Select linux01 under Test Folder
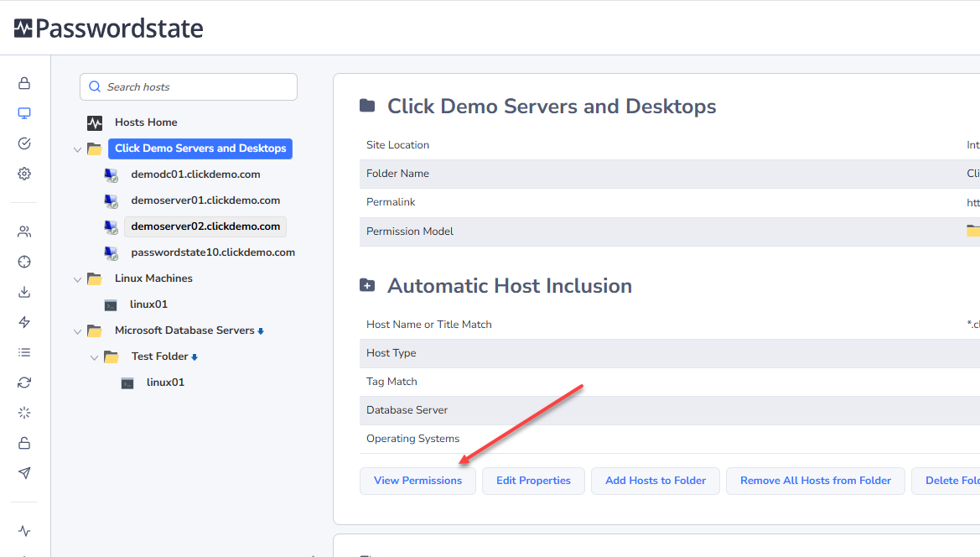 click(166, 383)
